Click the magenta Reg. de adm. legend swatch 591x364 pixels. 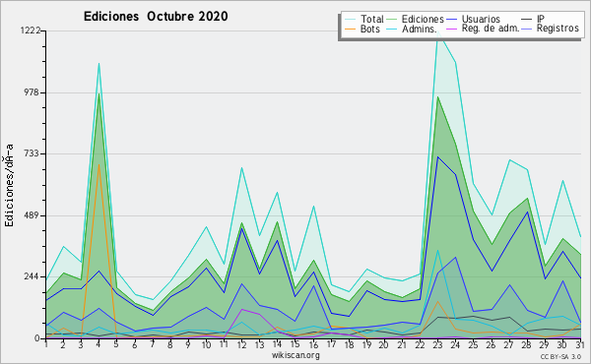(x=451, y=29)
